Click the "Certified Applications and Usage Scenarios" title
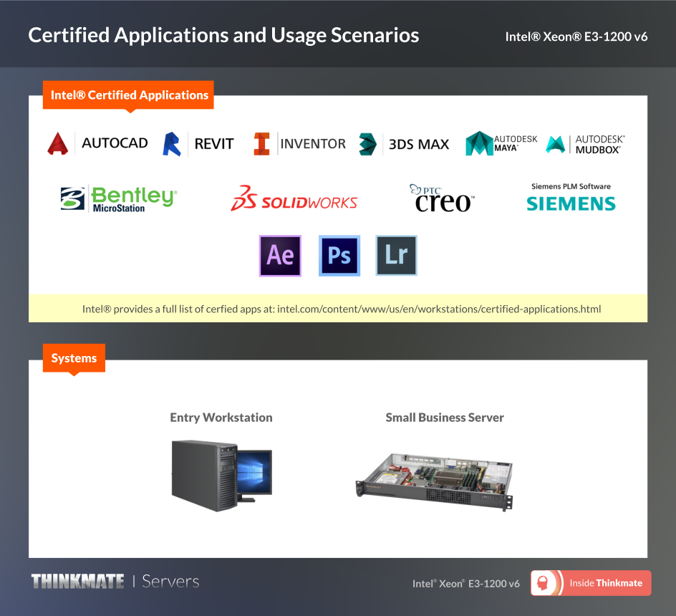This screenshot has width=676, height=616. pos(223,35)
